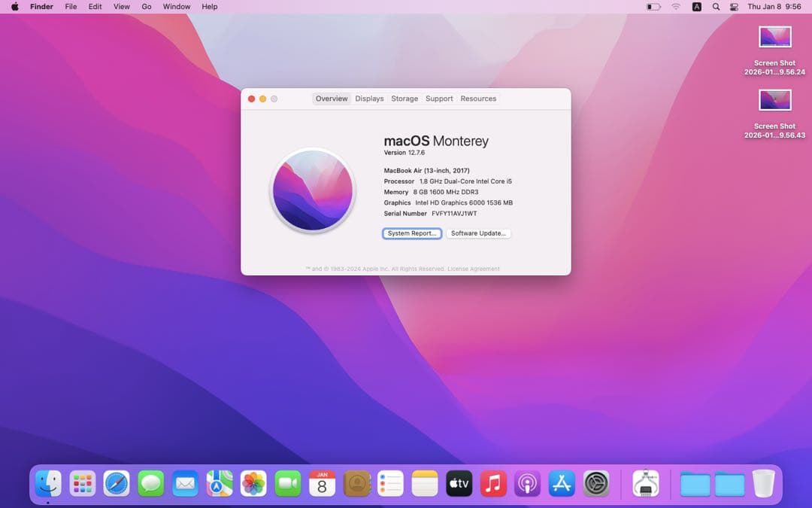812x508 pixels.
Task: Click the System Report button
Action: tap(411, 233)
